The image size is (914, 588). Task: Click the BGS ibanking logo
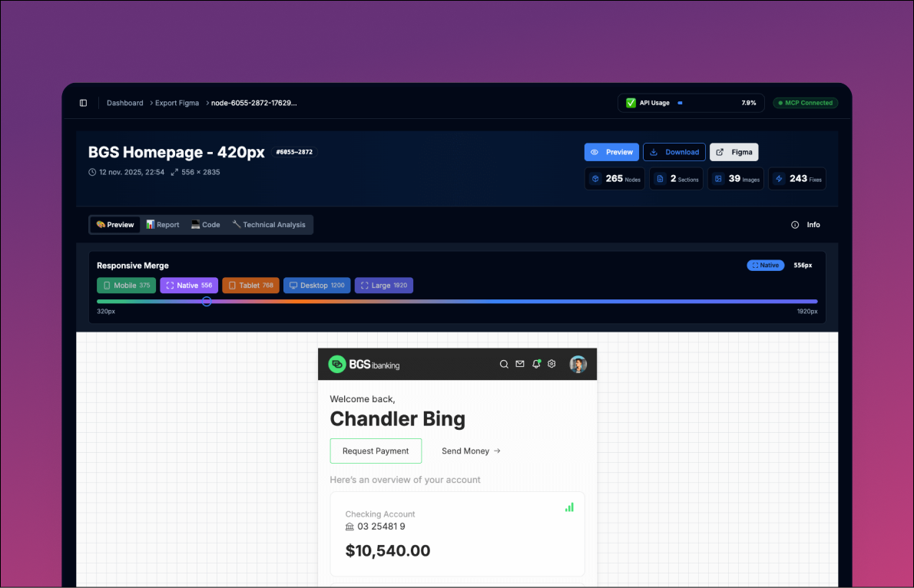tap(364, 365)
